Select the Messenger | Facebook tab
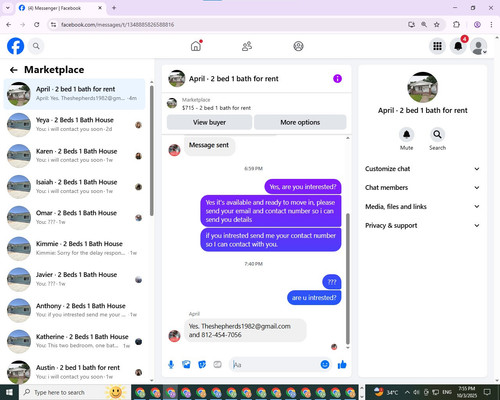Viewport: 500px width, 400px height. pyautogui.click(x=60, y=8)
